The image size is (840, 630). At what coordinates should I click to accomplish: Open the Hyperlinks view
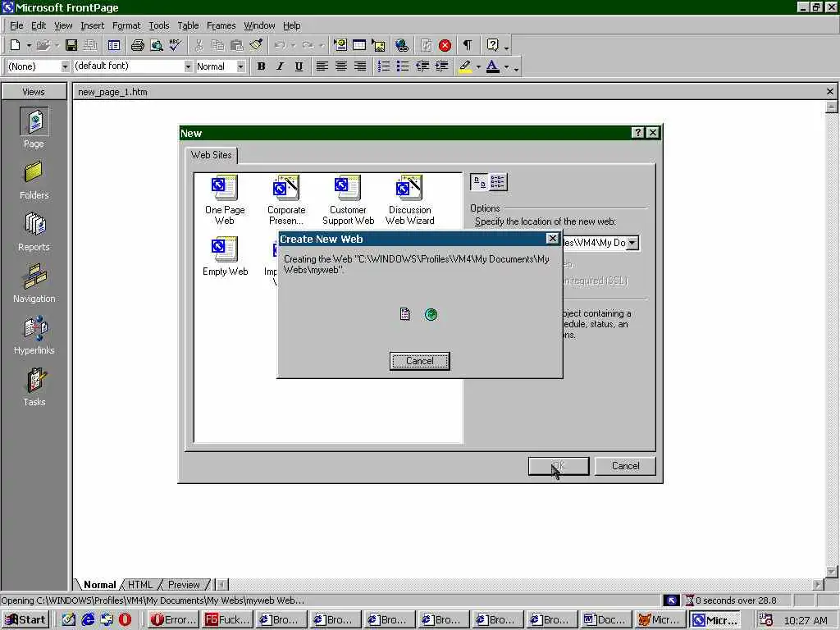coord(34,336)
